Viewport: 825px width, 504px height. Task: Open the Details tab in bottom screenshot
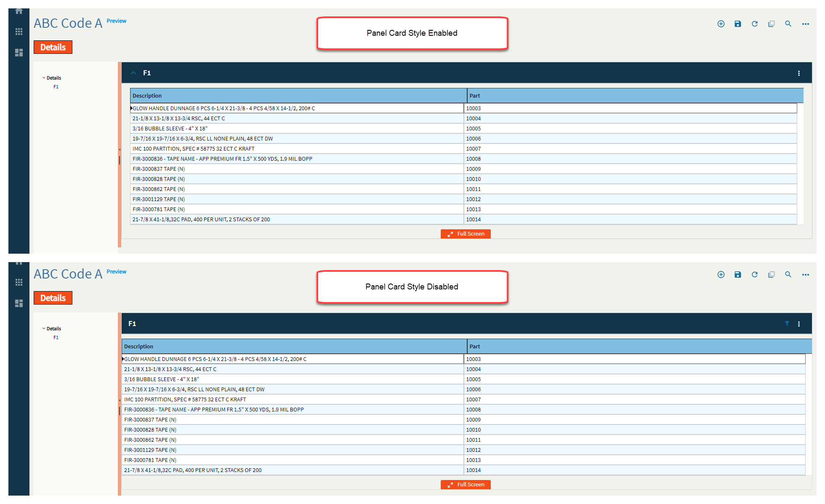(x=53, y=298)
